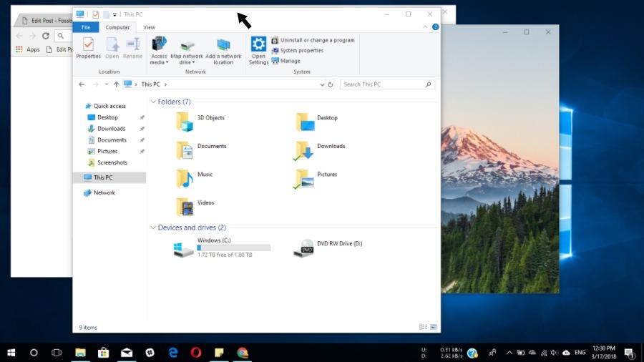Open the File menu tab
The width and height of the screenshot is (644, 362).
85,27
